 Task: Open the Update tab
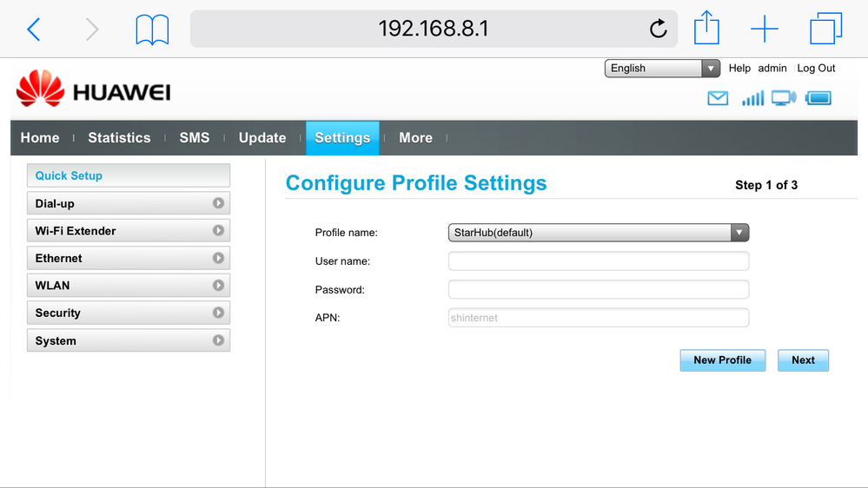(x=262, y=138)
